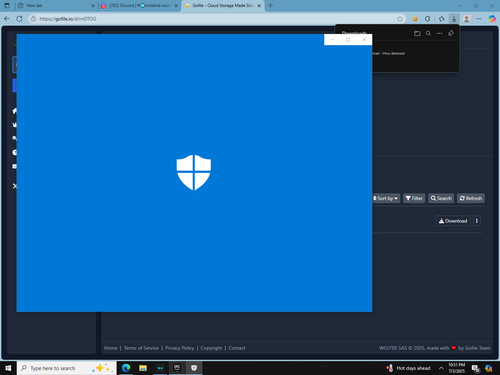Open the Terms of Service footer link
The width and height of the screenshot is (500, 375).
click(141, 348)
